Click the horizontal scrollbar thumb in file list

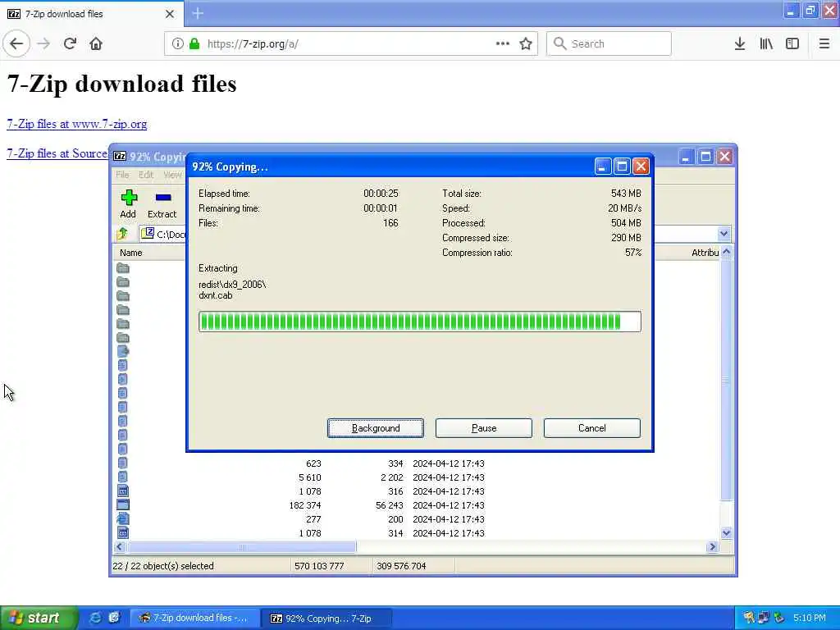[241, 547]
